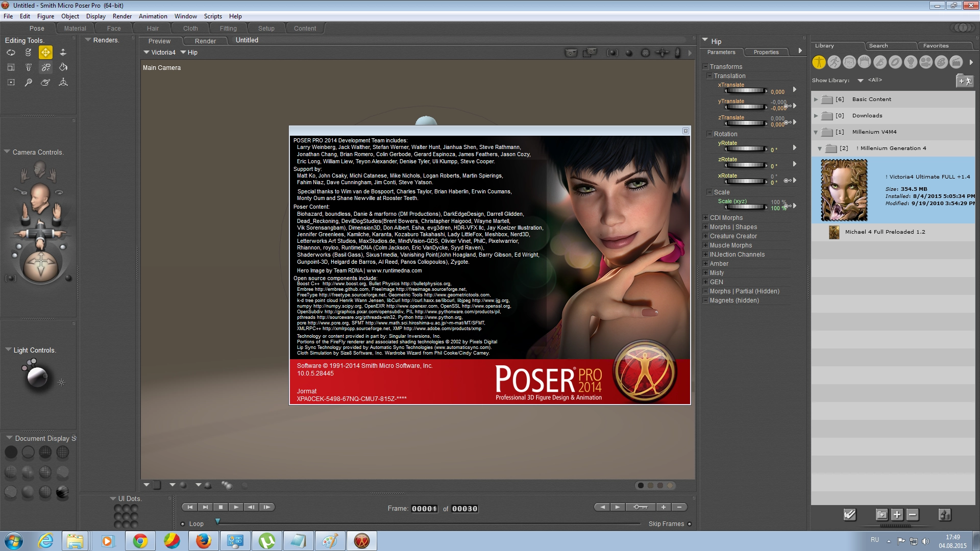Select the last display style in third row
The image size is (980, 551).
[x=62, y=492]
